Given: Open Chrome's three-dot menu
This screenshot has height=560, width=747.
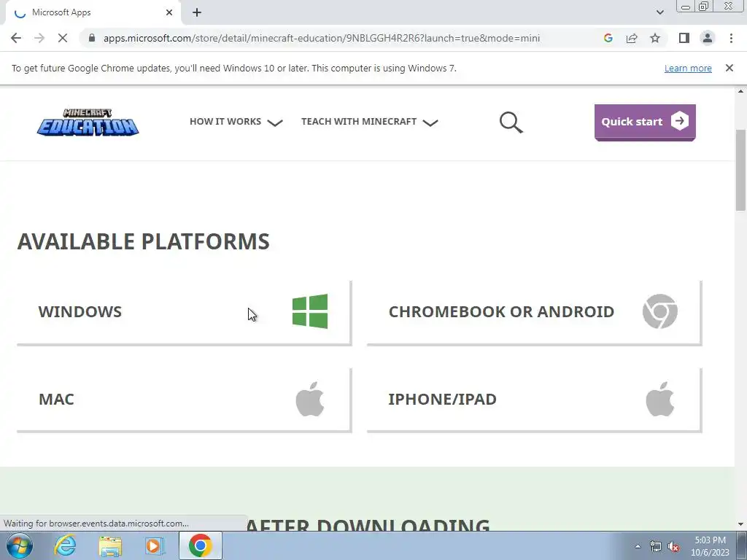Looking at the screenshot, I should tap(731, 38).
